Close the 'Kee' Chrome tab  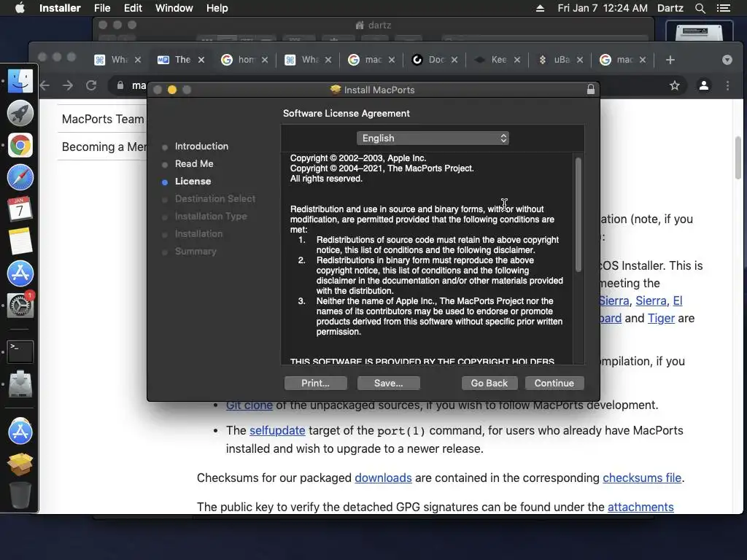click(517, 60)
